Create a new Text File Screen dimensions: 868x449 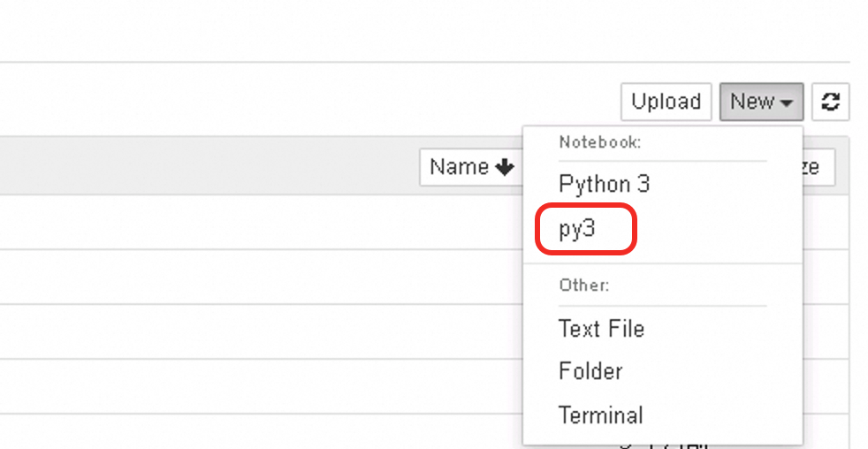[601, 329]
